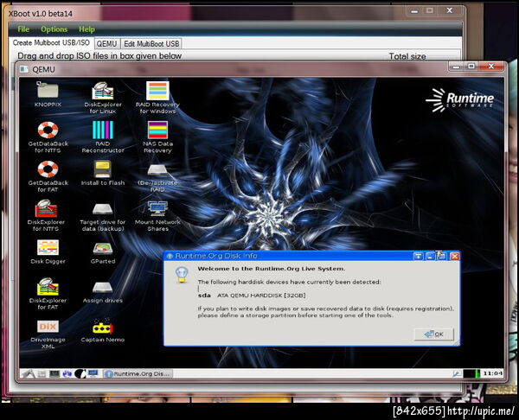519x420 pixels.
Task: Click the lightbulb info icon in dialog
Action: coord(182,275)
